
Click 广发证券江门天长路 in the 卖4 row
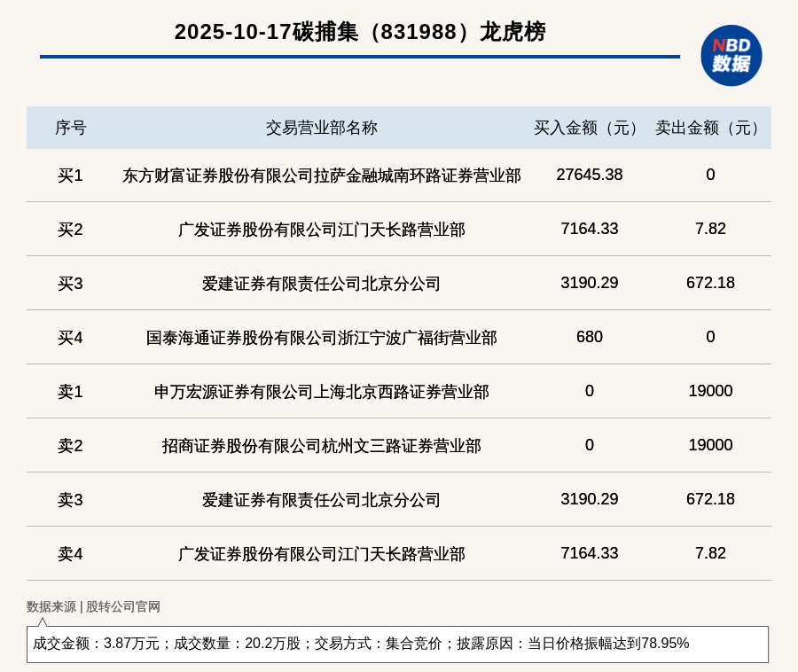(321, 554)
